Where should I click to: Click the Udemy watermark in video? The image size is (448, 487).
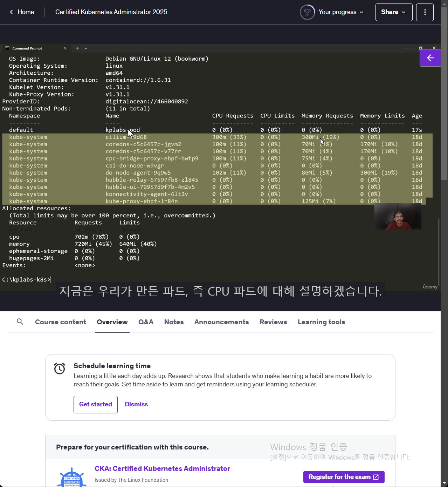coord(430,287)
